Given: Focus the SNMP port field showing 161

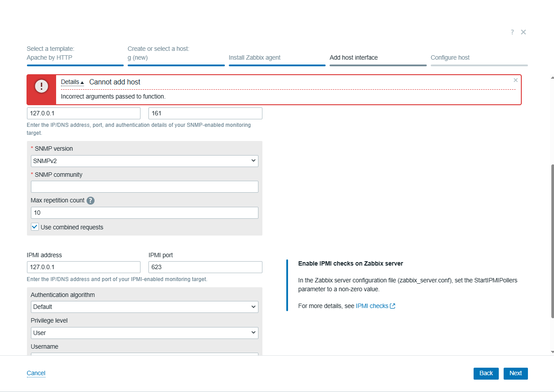Looking at the screenshot, I should [205, 113].
